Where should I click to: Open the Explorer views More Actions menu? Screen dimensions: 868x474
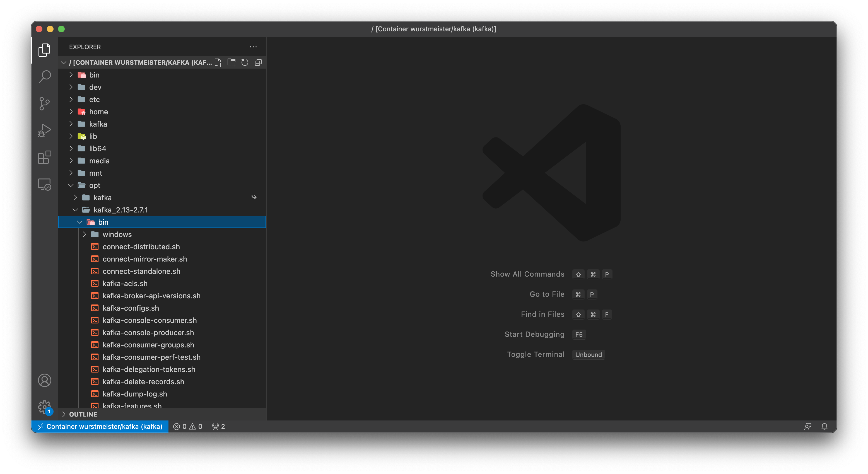pyautogui.click(x=253, y=47)
